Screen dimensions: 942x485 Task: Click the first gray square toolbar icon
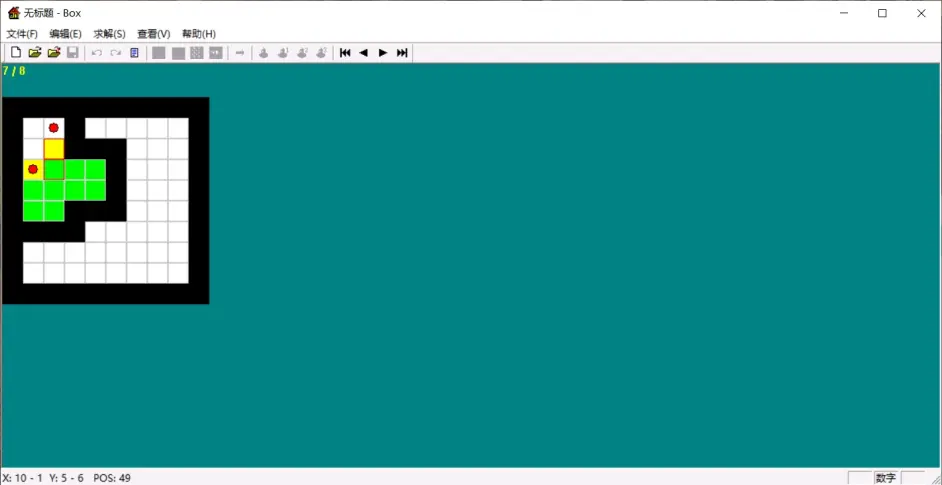click(159, 53)
